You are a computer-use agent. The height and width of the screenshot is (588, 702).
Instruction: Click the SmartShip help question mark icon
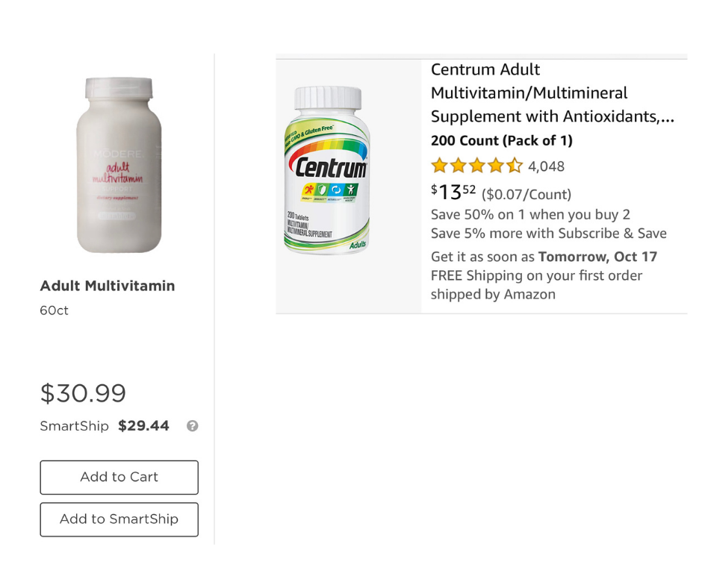193,426
